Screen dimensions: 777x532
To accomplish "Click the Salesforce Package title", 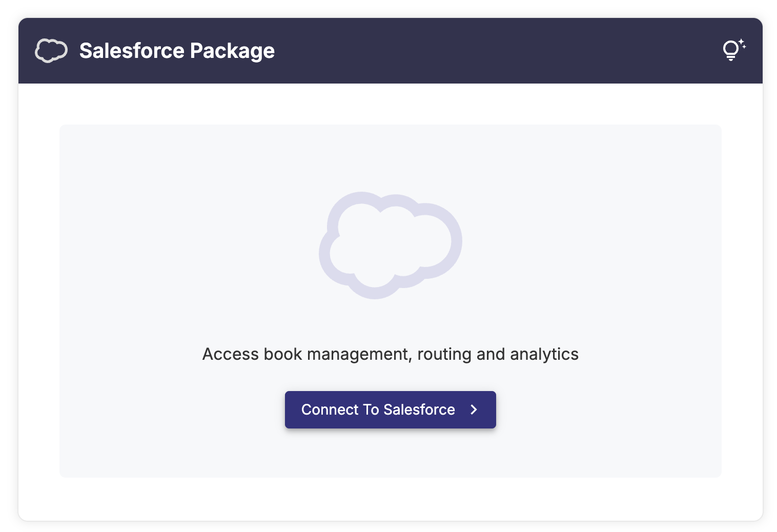I will coord(177,51).
